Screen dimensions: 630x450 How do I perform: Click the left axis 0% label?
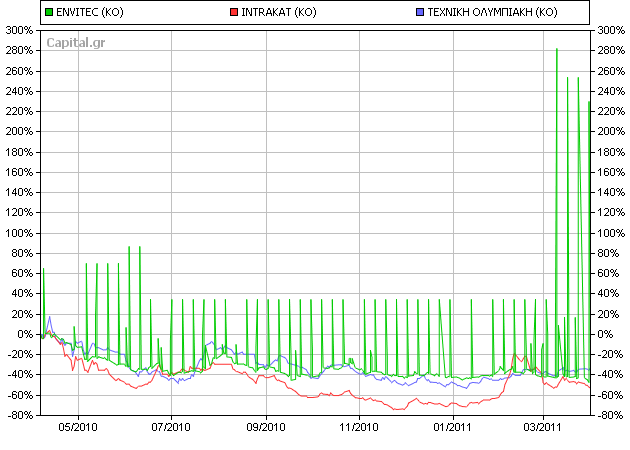25,334
